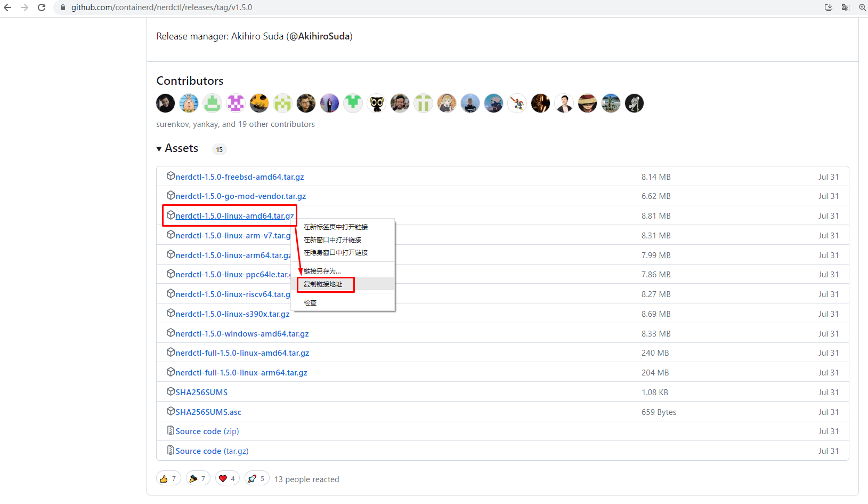Click package icon beside SHA256SUMS

point(171,391)
